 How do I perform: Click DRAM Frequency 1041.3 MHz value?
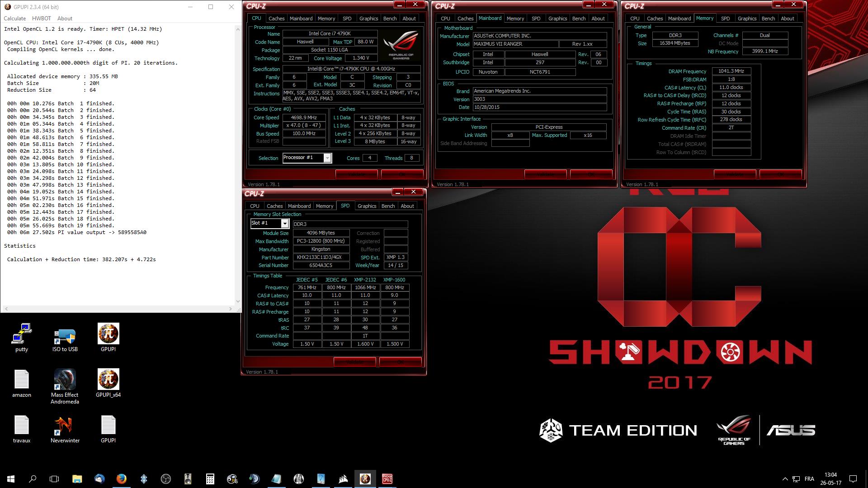[x=731, y=71]
